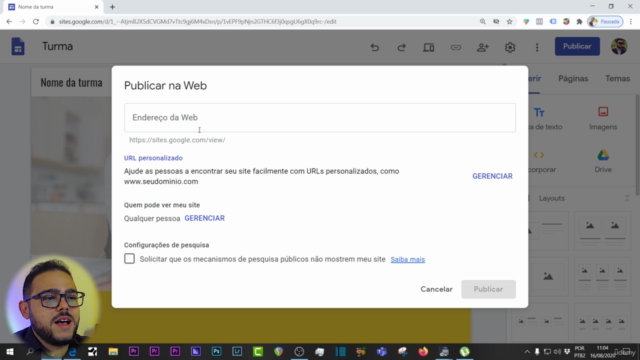Cancel the Publicar na Web dialog

(436, 289)
